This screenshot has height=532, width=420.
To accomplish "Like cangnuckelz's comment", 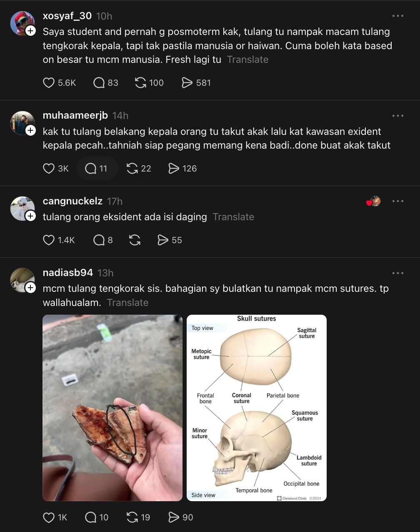I will [49, 240].
